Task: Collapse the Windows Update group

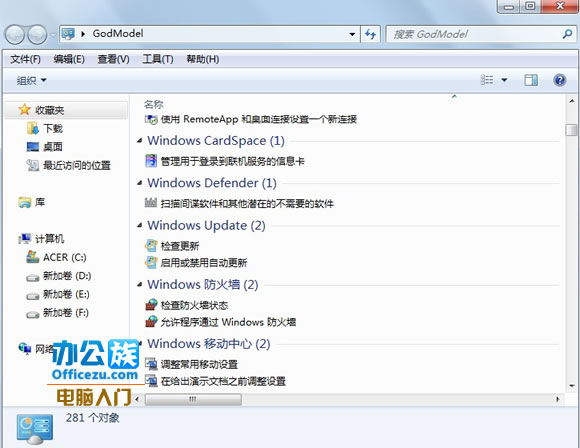Action: (x=139, y=226)
